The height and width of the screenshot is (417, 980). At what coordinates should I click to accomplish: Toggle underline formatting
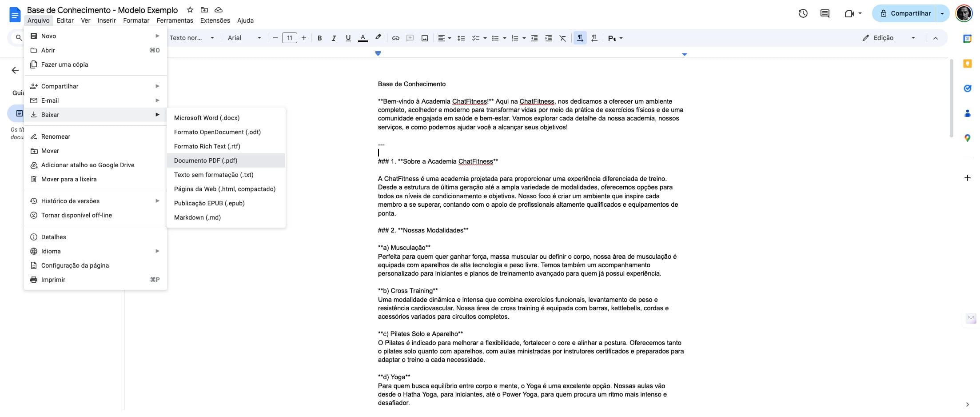[348, 38]
